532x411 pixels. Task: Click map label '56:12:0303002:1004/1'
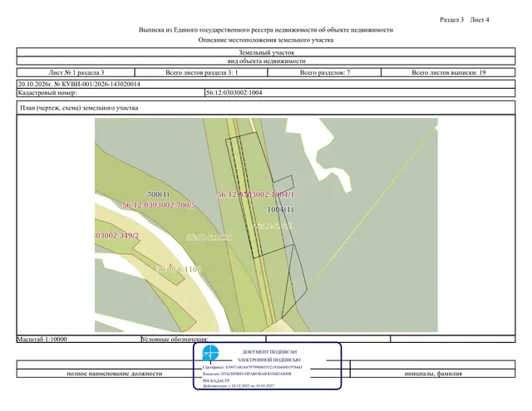click(x=255, y=194)
